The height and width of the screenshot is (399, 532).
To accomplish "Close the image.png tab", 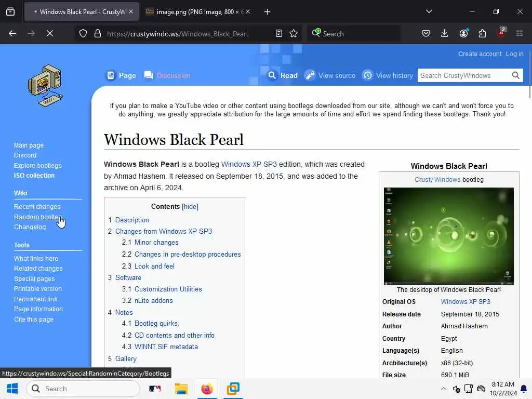I will coord(248,12).
